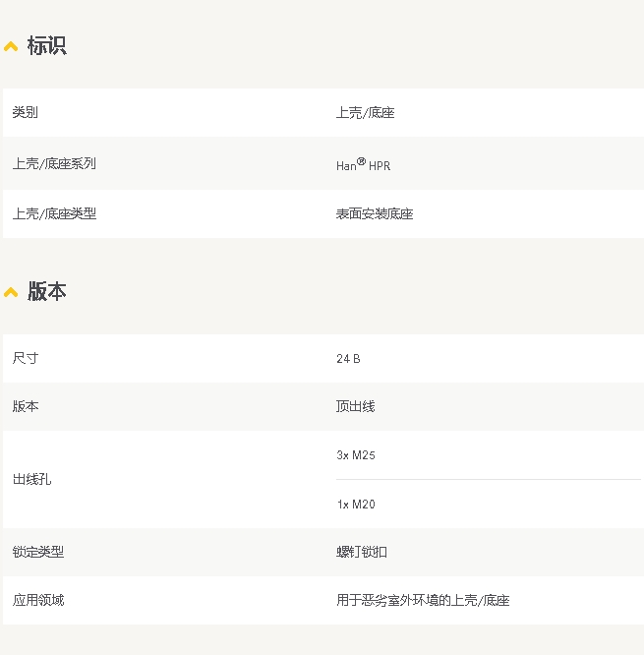Screen dimensions: 644x655
Task: Select the 尺寸 row label
Action: (26, 359)
